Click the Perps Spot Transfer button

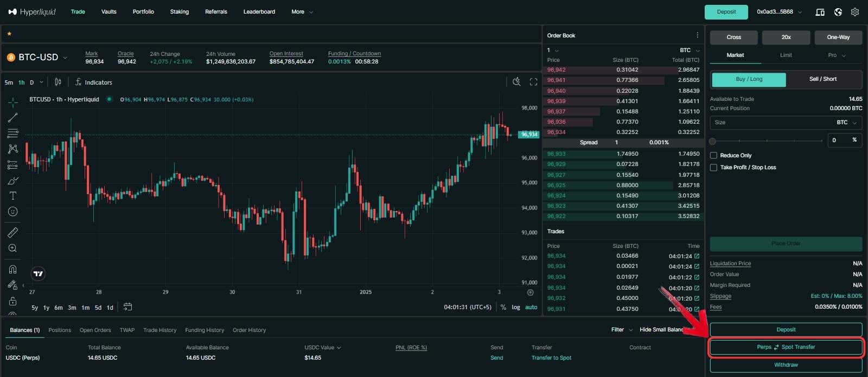pyautogui.click(x=786, y=347)
